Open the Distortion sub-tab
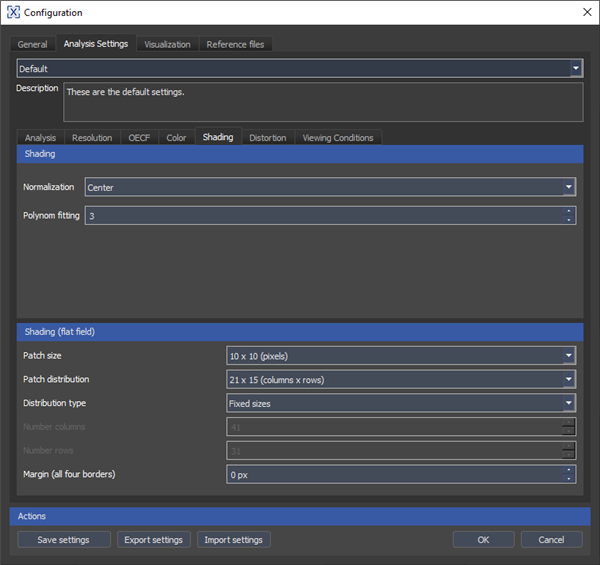 (267, 138)
